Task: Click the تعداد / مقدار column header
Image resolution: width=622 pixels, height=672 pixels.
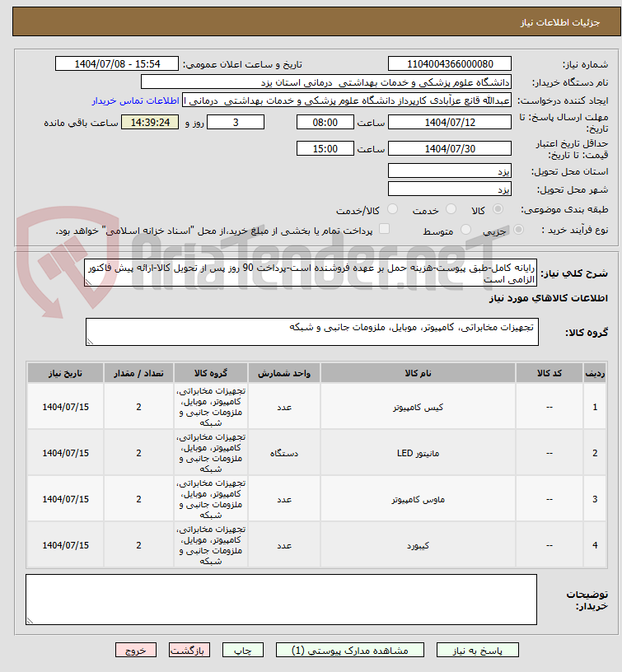Action: click(x=138, y=373)
